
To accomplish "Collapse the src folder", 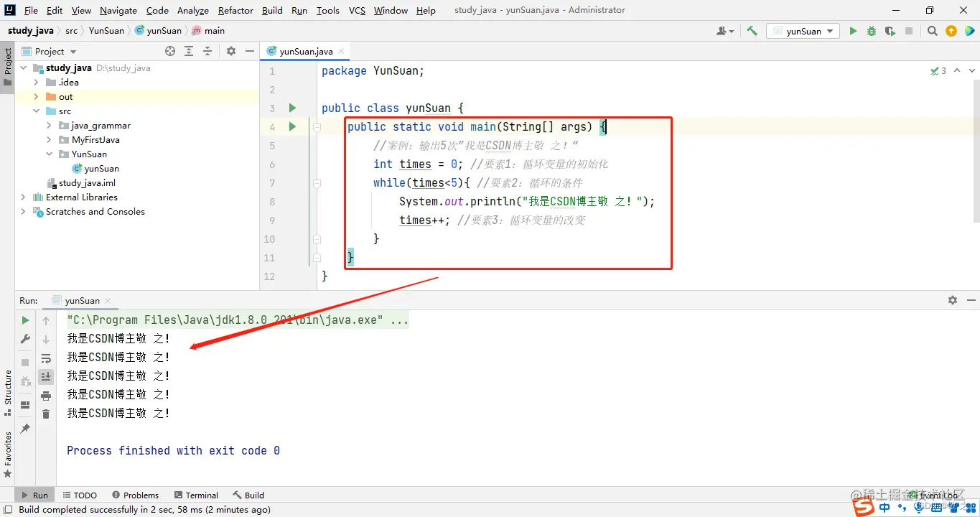I will point(37,111).
